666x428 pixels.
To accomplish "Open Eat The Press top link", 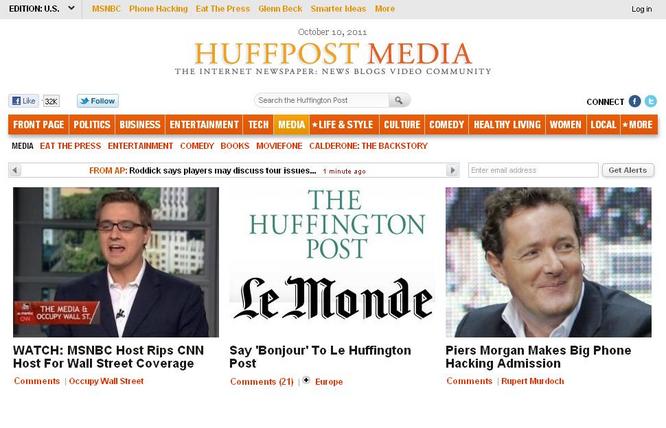I will pos(223,8).
